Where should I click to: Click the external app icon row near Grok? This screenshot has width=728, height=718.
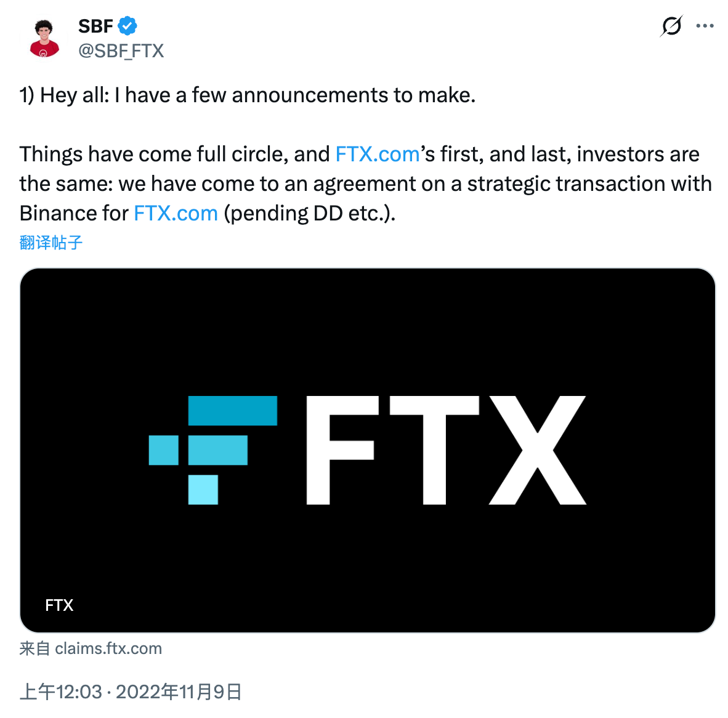[671, 26]
